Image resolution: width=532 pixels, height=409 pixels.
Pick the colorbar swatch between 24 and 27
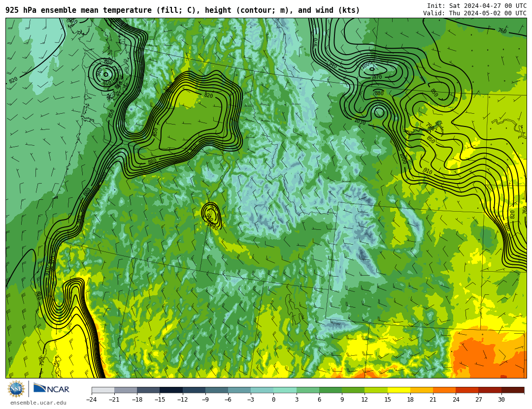467,390
